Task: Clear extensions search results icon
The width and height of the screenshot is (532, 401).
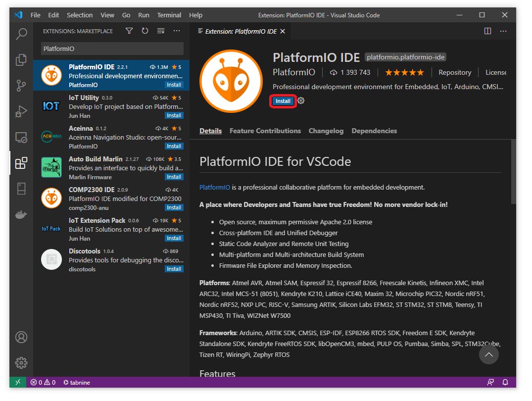Action: point(161,31)
